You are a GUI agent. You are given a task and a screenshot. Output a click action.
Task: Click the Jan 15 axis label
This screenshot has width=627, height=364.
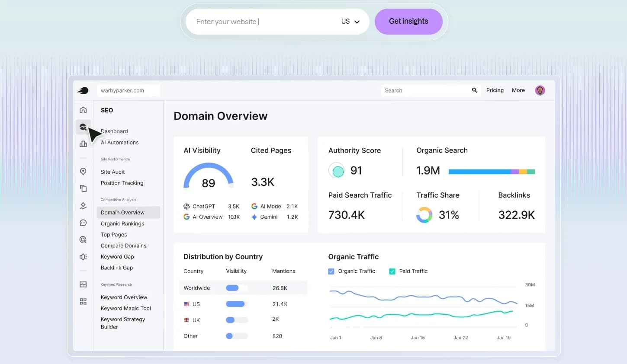click(418, 338)
